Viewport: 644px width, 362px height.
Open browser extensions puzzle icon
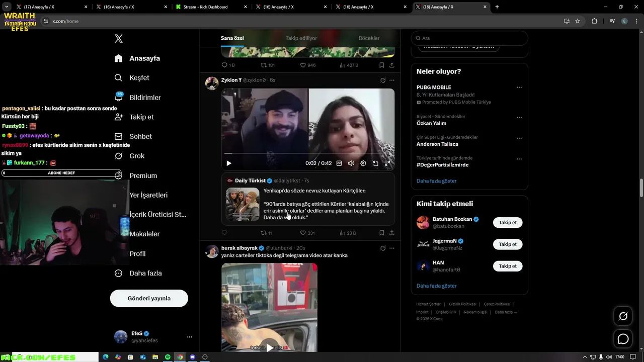click(595, 21)
